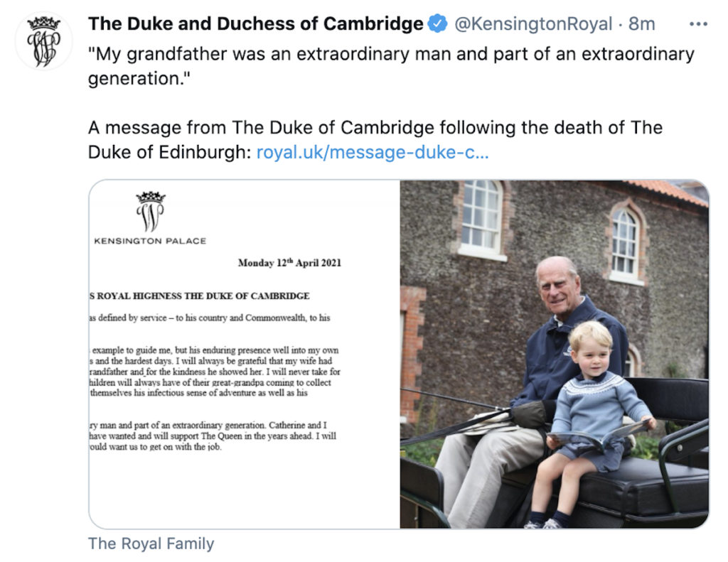This screenshot has width=728, height=562.
Task: Click the Kensington Royal profile avatar
Action: click(43, 40)
